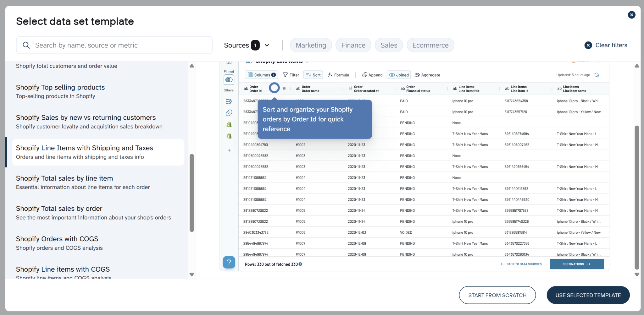The height and width of the screenshot is (315, 644).
Task: Select the first Shopify source icon in sidebar
Action: 229,124
